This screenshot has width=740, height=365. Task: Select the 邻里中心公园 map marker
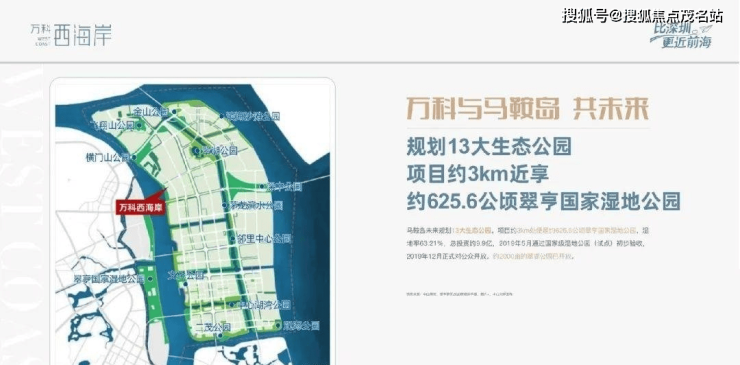[233, 239]
